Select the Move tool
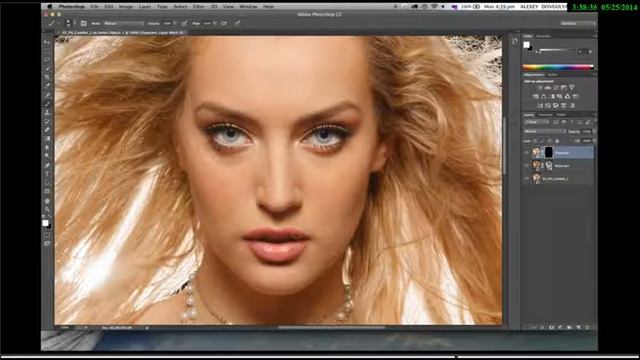 pos(47,42)
